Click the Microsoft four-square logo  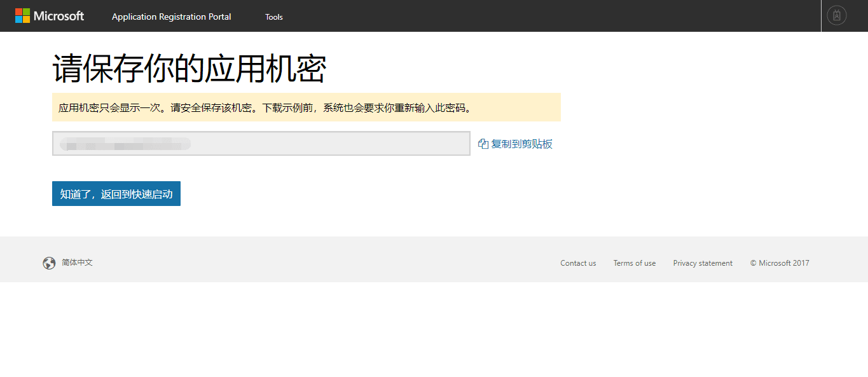(x=22, y=16)
